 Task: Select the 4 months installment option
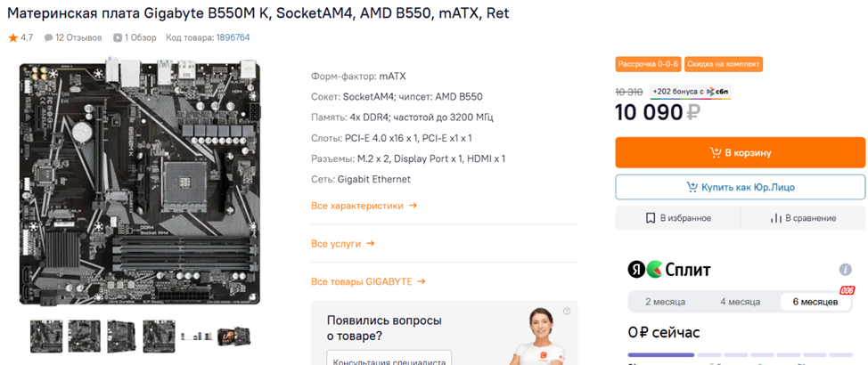(740, 302)
